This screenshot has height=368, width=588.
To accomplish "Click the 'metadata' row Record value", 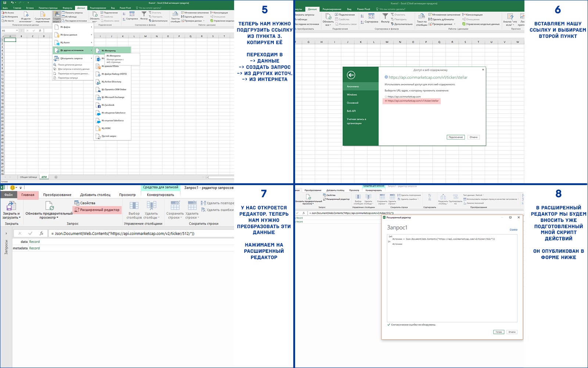I will click(34, 248).
